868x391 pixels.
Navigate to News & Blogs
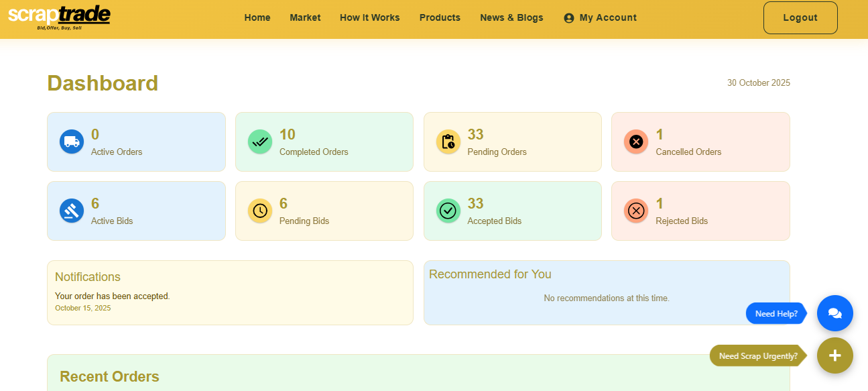tap(511, 17)
